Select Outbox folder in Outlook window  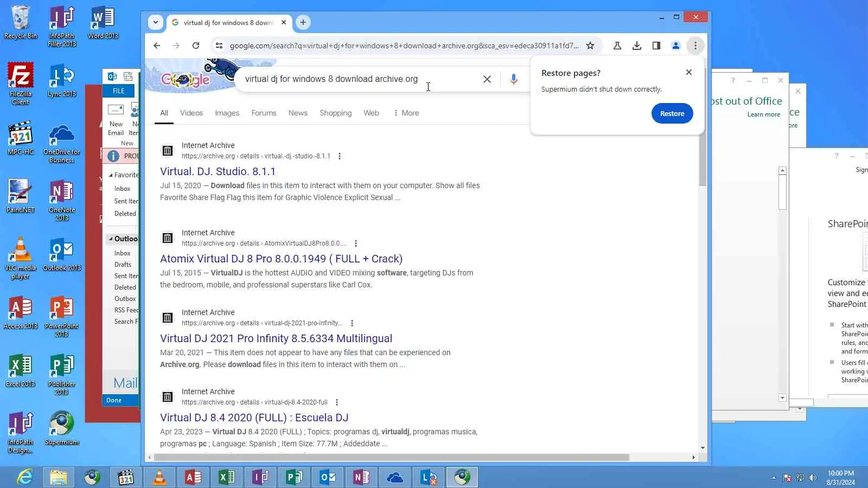125,299
